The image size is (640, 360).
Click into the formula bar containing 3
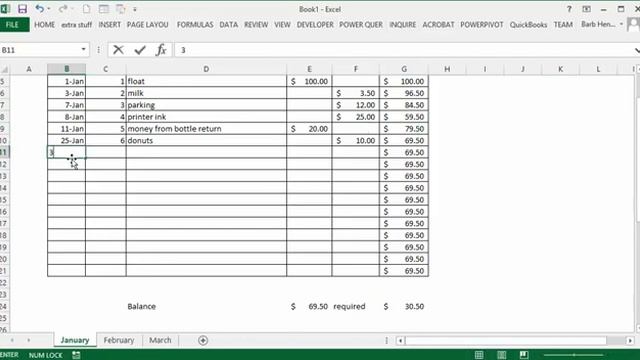coord(404,50)
